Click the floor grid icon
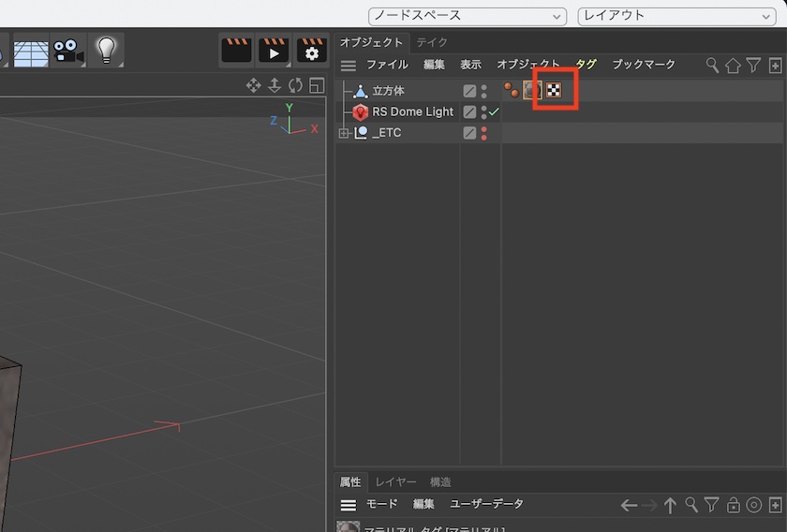 (30, 50)
